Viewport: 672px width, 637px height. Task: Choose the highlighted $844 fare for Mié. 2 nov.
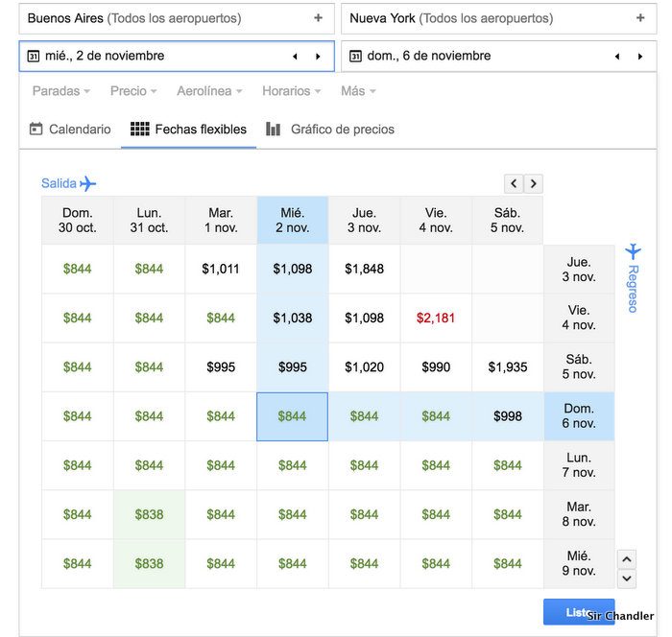coord(293,416)
